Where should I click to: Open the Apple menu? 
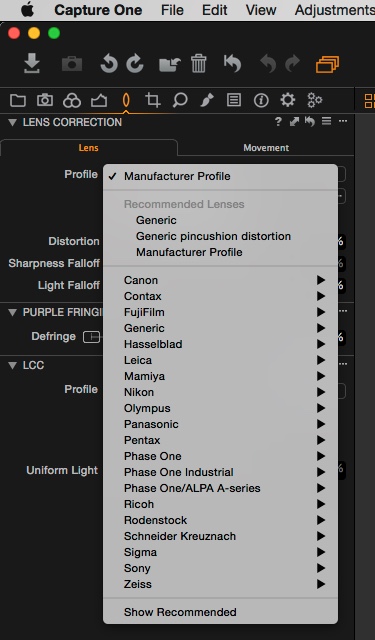[x=27, y=10]
